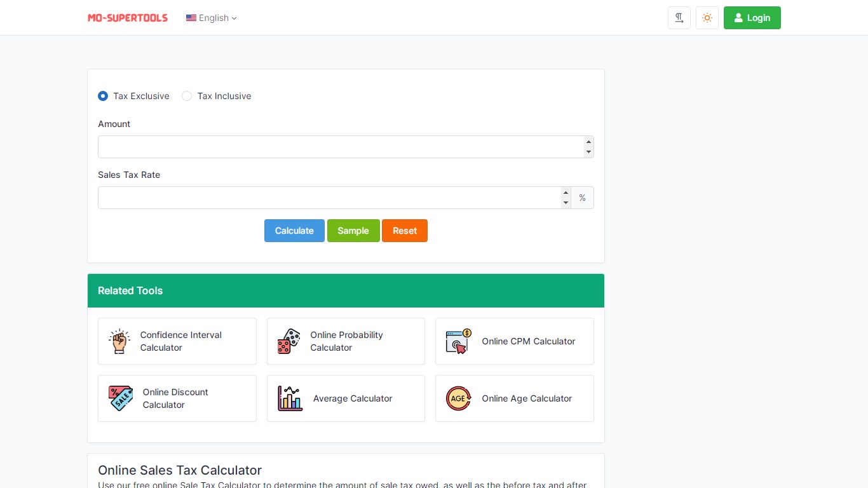
Task: Open Confidence Interval Calculator link
Action: pyautogui.click(x=177, y=341)
